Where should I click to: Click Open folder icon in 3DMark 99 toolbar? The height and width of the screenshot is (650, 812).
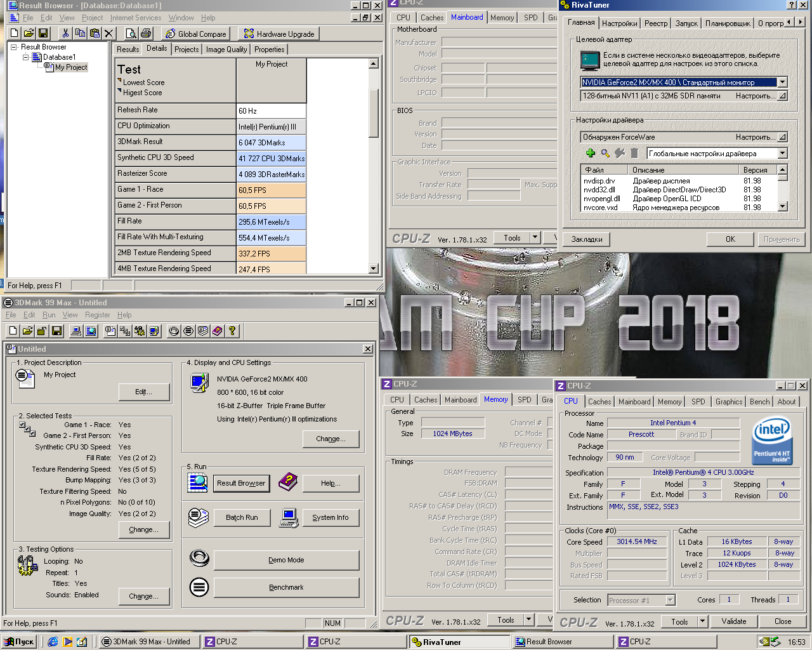point(27,331)
